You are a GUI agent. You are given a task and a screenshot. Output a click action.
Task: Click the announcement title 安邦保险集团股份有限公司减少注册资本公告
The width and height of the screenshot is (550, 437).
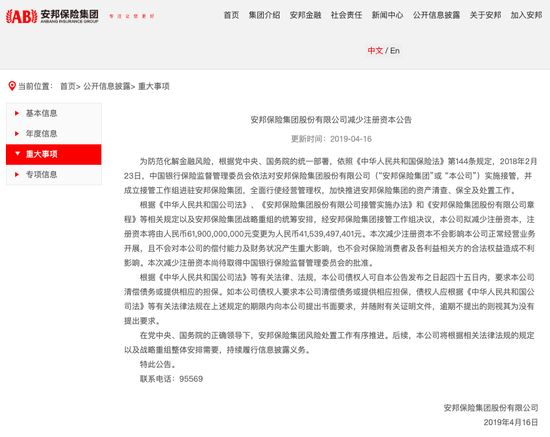[331, 120]
